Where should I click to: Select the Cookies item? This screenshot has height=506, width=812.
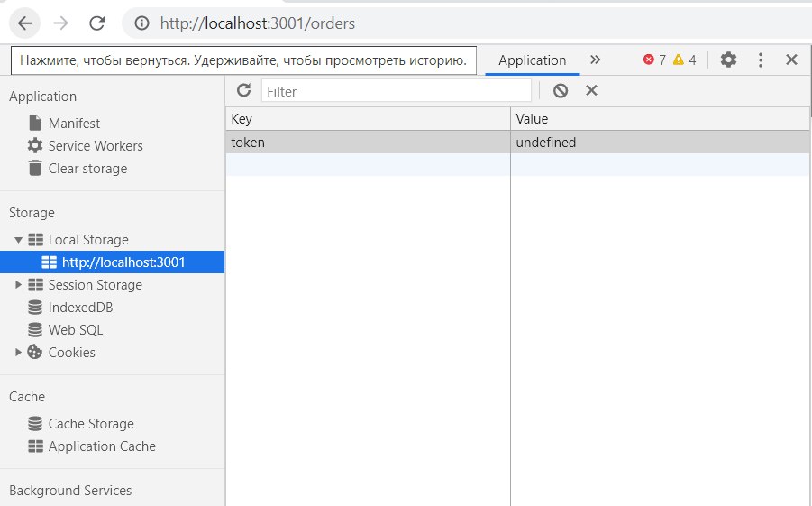pos(71,353)
